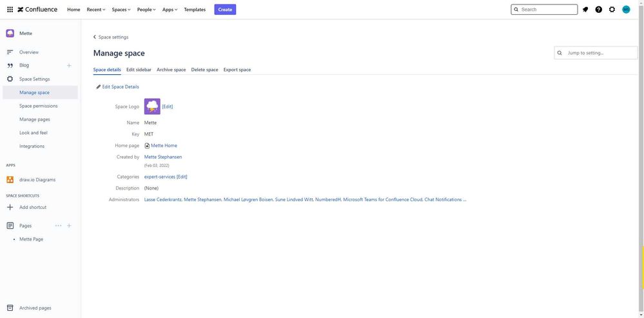Go back via the Space settings chevron
The height and width of the screenshot is (318, 644).
[x=95, y=37]
